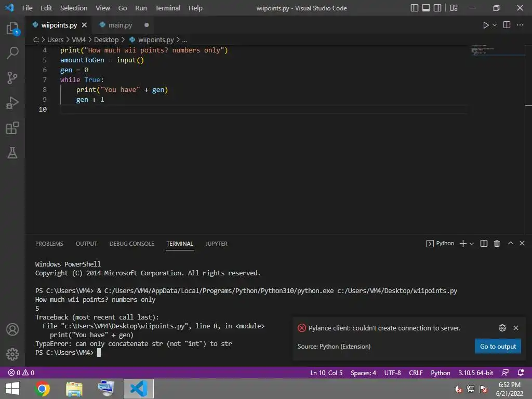Click the unsaved dot on main.py tab
Viewport: 532px width, 399px height.
pos(147,25)
